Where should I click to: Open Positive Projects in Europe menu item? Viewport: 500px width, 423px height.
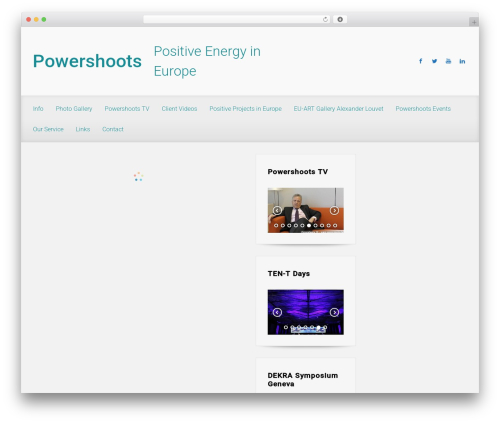pyautogui.click(x=246, y=109)
